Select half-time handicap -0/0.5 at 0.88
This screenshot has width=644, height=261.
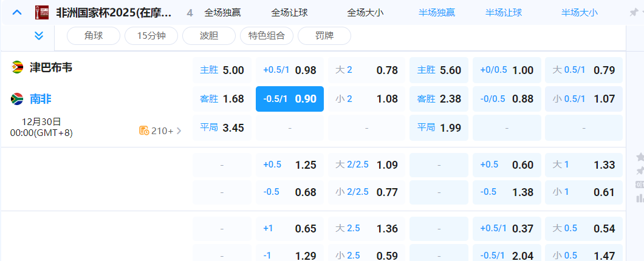click(507, 99)
